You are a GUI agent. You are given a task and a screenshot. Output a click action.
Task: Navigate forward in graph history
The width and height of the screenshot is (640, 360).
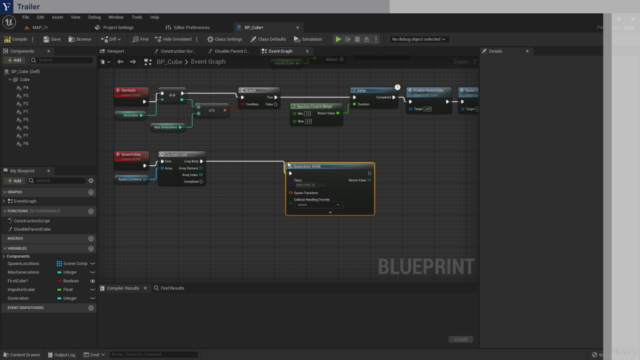(133, 62)
